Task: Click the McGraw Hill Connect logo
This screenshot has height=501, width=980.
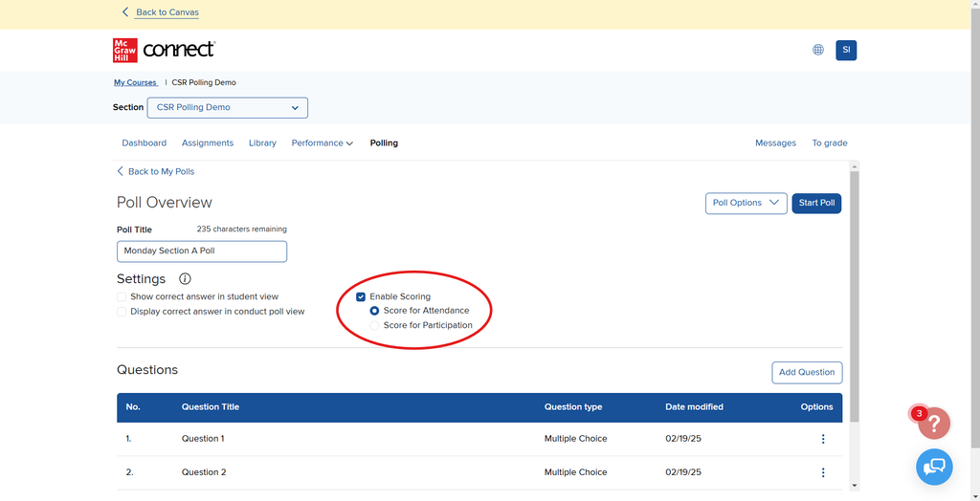Action: pyautogui.click(x=164, y=50)
